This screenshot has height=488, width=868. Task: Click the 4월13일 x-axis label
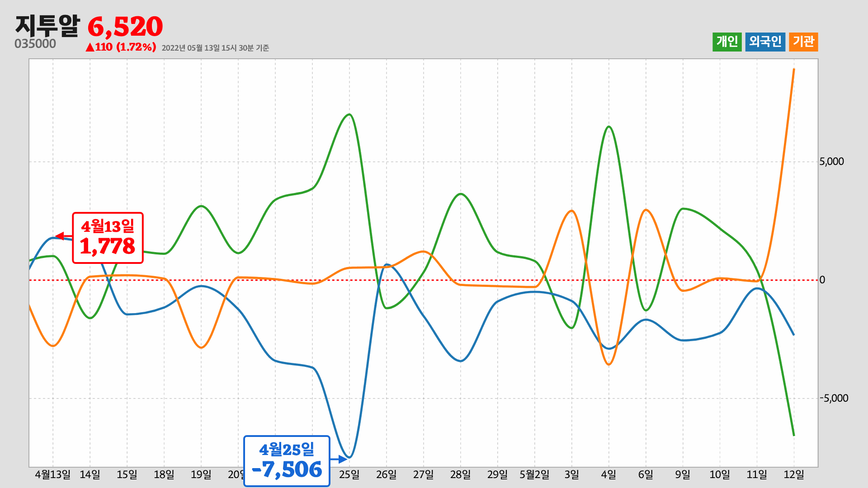tap(53, 474)
